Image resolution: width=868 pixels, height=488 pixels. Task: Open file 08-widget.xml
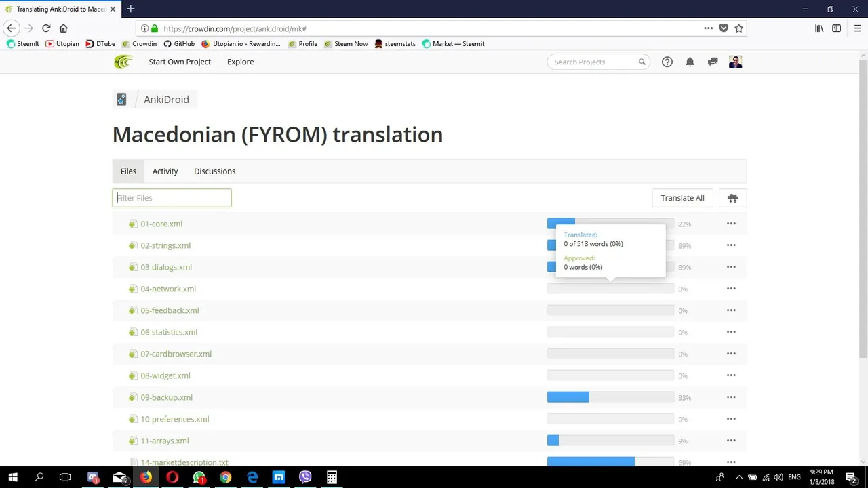[165, 375]
